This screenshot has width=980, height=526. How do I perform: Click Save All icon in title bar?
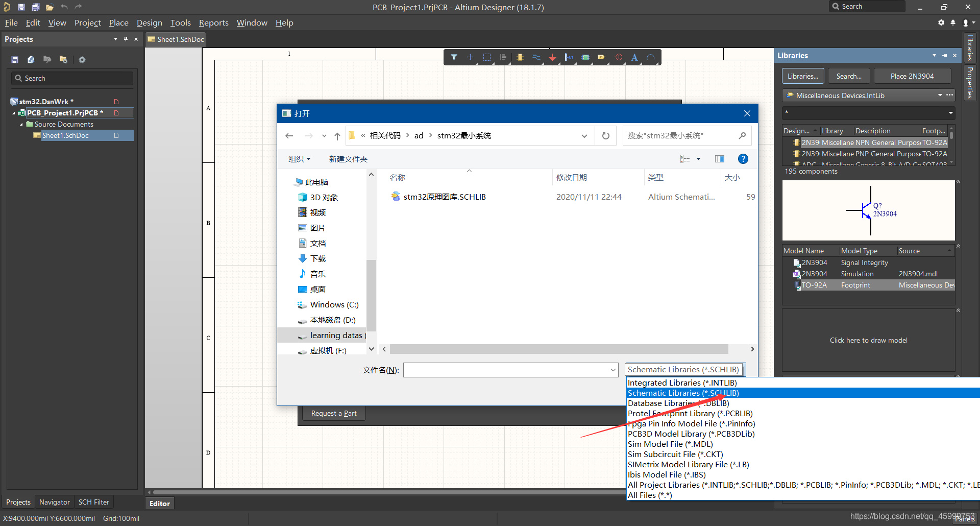coord(35,7)
